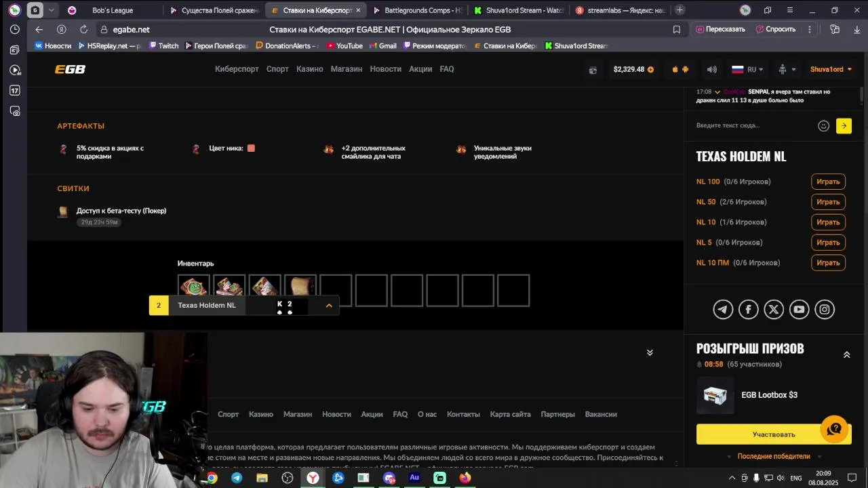Open footer link Контакты
868x488 pixels.
463,414
